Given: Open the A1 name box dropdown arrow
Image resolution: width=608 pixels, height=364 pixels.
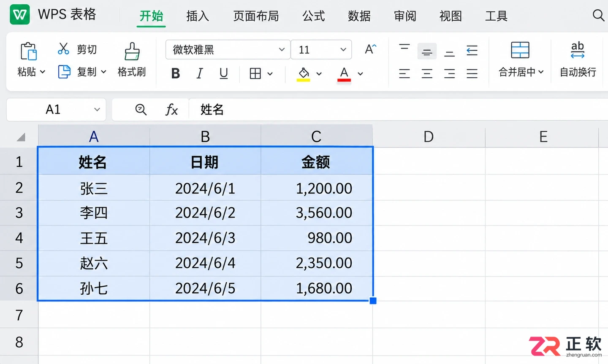Looking at the screenshot, I should click(x=97, y=110).
